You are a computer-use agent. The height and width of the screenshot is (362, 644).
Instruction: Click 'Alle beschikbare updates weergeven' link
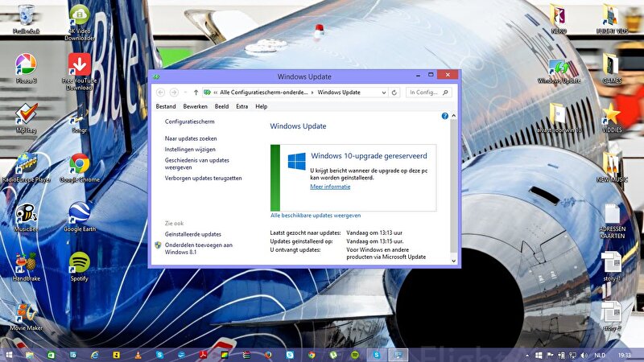(316, 216)
